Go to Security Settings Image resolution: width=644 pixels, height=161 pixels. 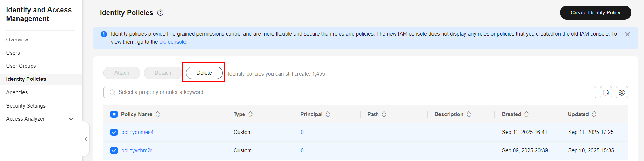(26, 106)
